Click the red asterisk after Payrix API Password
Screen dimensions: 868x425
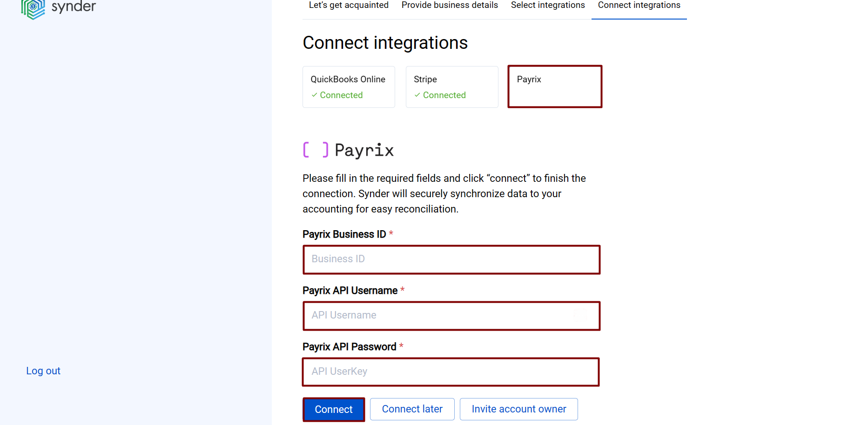pyautogui.click(x=401, y=345)
